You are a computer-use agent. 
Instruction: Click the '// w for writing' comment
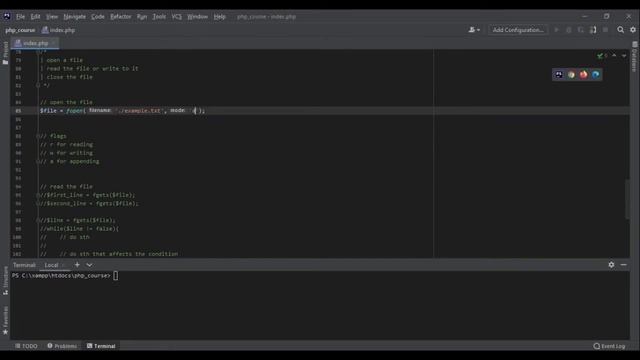[67, 153]
